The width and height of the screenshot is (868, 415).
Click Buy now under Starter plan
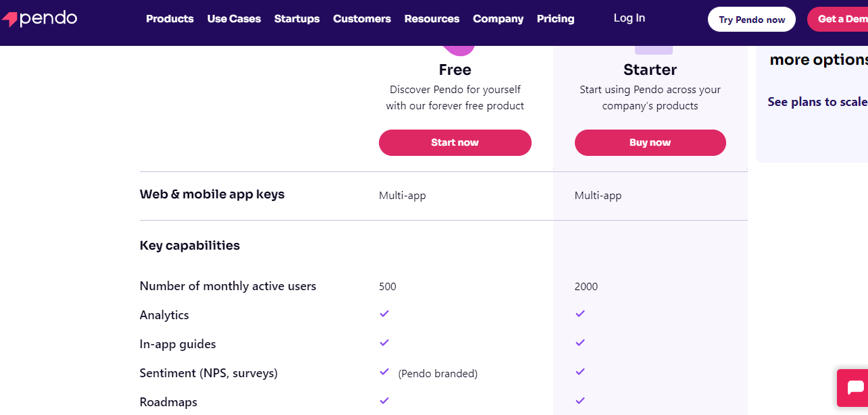click(650, 142)
